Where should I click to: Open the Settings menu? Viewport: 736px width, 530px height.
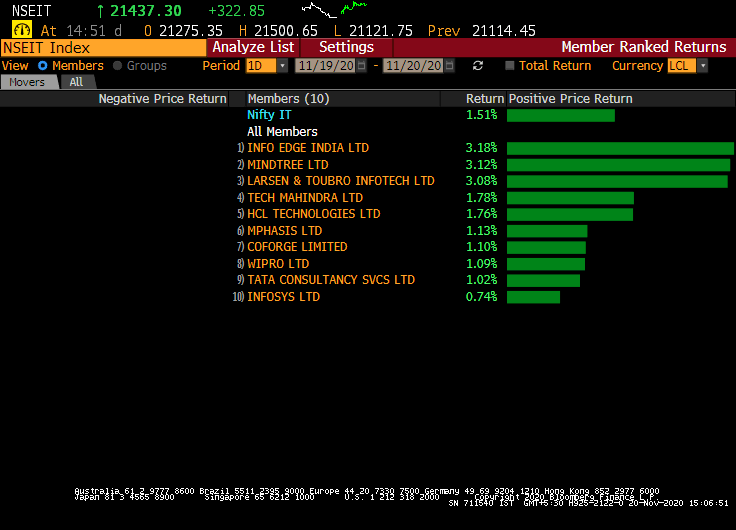pos(346,47)
